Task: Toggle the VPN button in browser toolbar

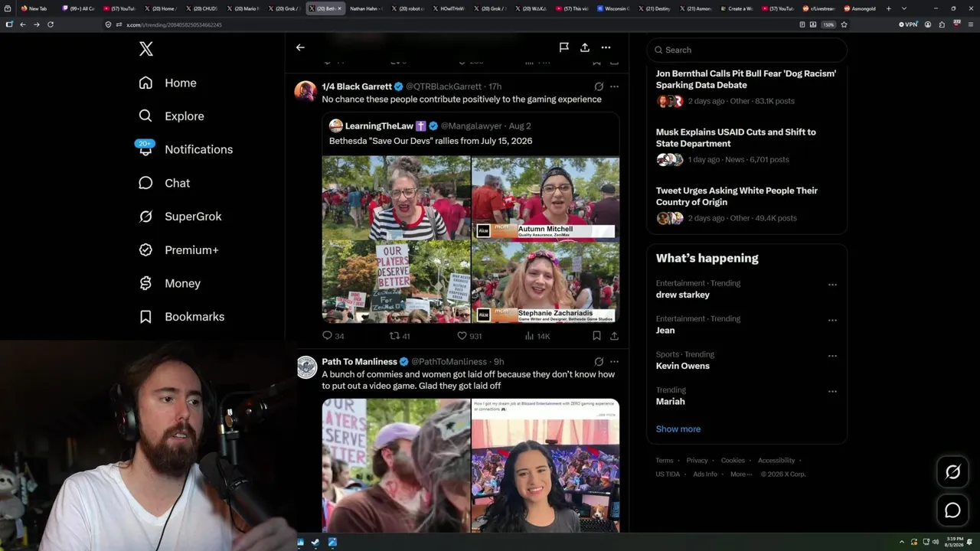Action: click(908, 24)
